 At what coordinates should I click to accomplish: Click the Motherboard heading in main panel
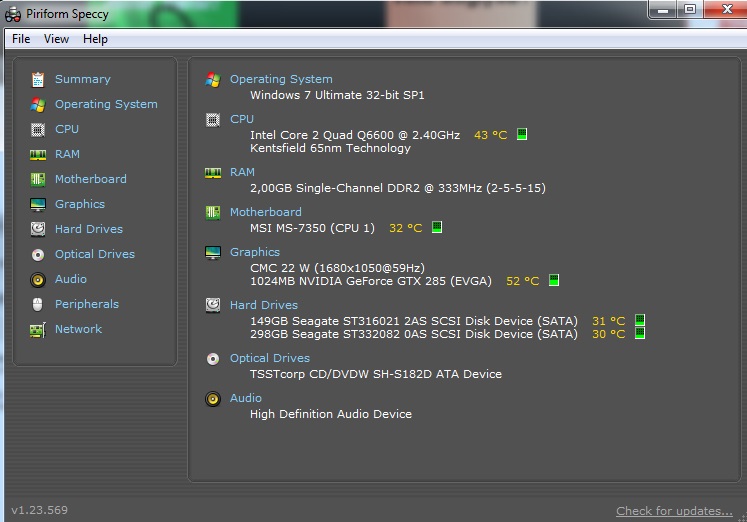(265, 212)
